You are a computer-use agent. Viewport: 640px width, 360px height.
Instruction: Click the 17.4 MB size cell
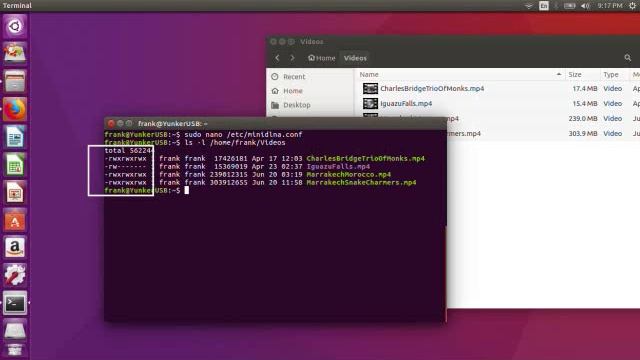[x=585, y=89]
